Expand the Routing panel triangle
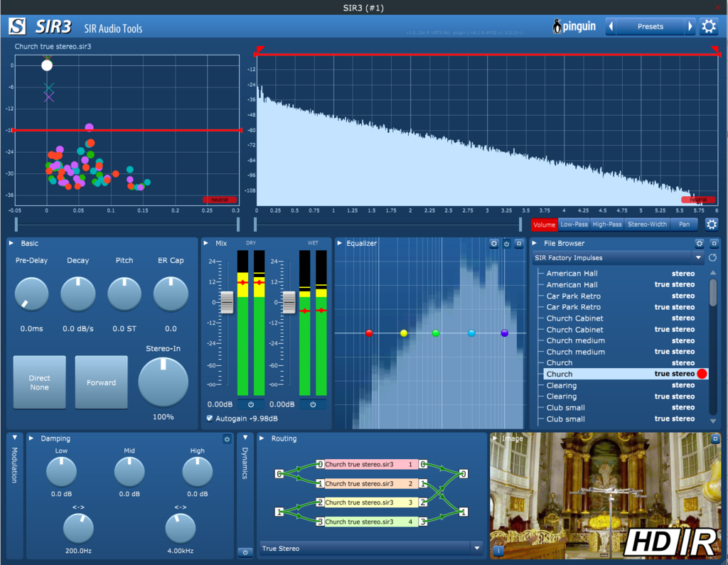Viewport: 728px width, 565px height. [x=262, y=438]
